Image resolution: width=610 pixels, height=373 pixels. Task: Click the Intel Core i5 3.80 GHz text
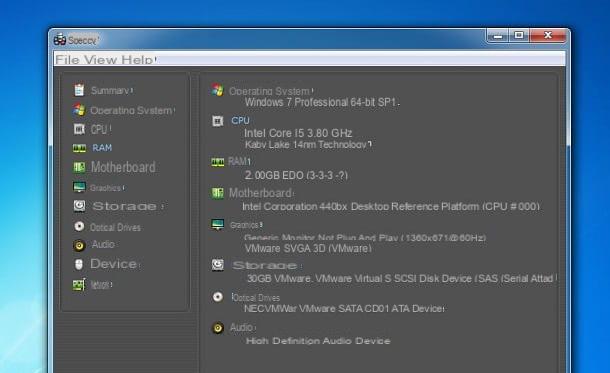coord(298,133)
